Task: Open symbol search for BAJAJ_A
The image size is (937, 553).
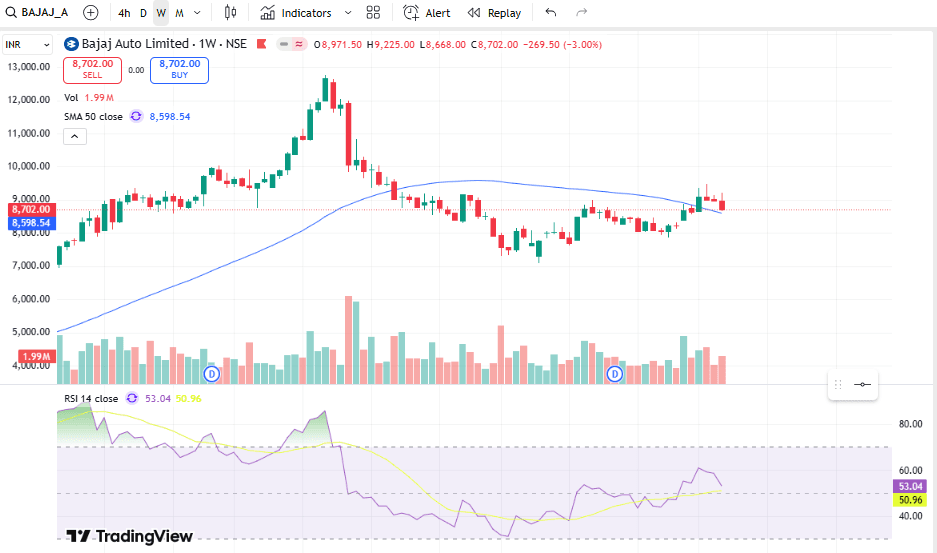Action: 37,13
